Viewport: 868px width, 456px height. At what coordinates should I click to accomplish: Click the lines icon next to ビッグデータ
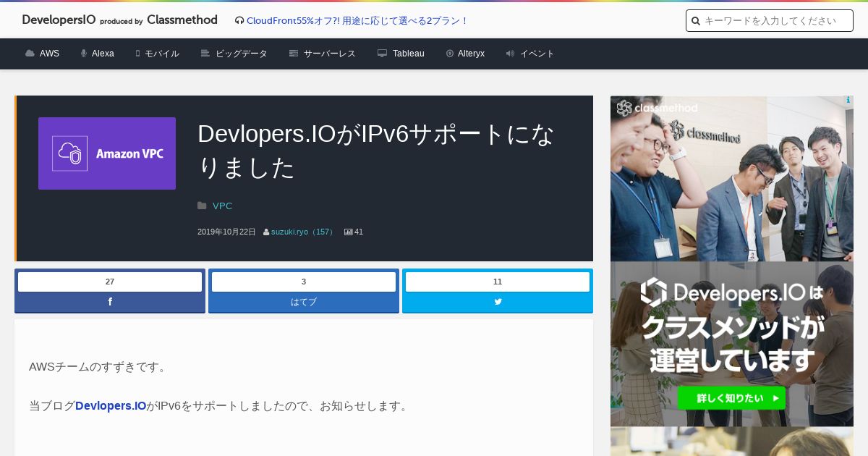pyautogui.click(x=205, y=54)
